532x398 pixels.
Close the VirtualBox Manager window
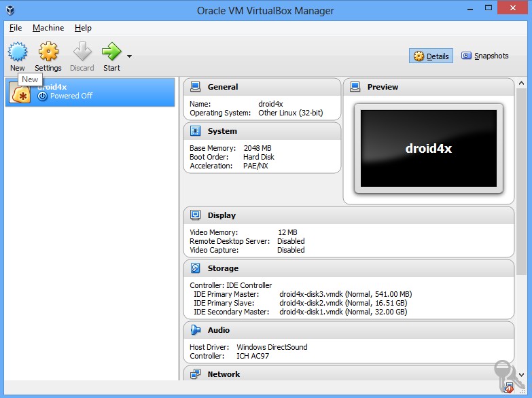pos(513,7)
